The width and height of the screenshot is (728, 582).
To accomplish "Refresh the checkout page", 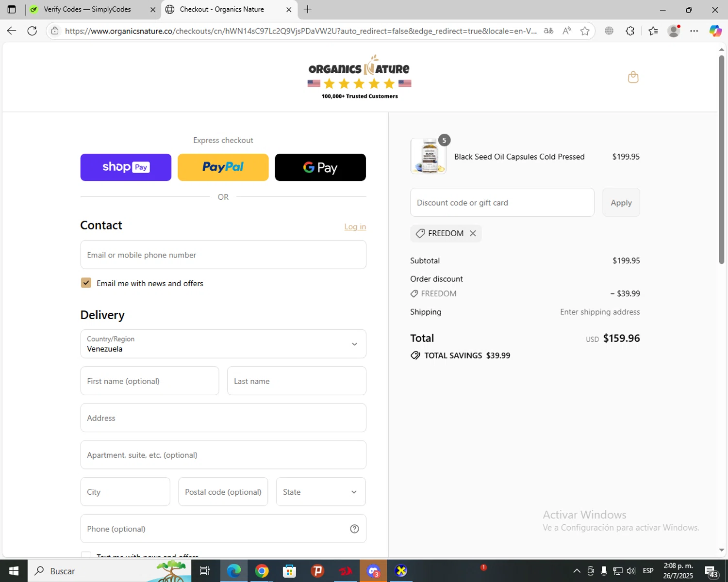I will point(32,31).
